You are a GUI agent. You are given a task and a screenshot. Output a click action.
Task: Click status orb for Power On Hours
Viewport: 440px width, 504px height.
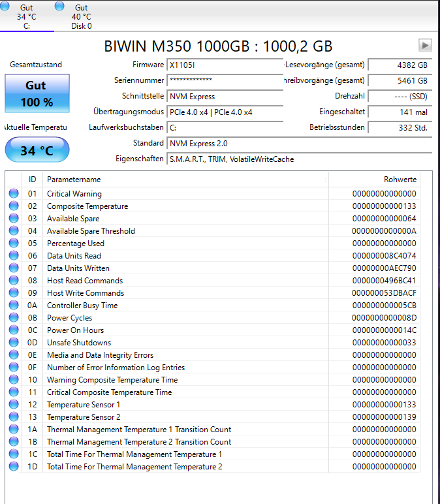click(14, 330)
